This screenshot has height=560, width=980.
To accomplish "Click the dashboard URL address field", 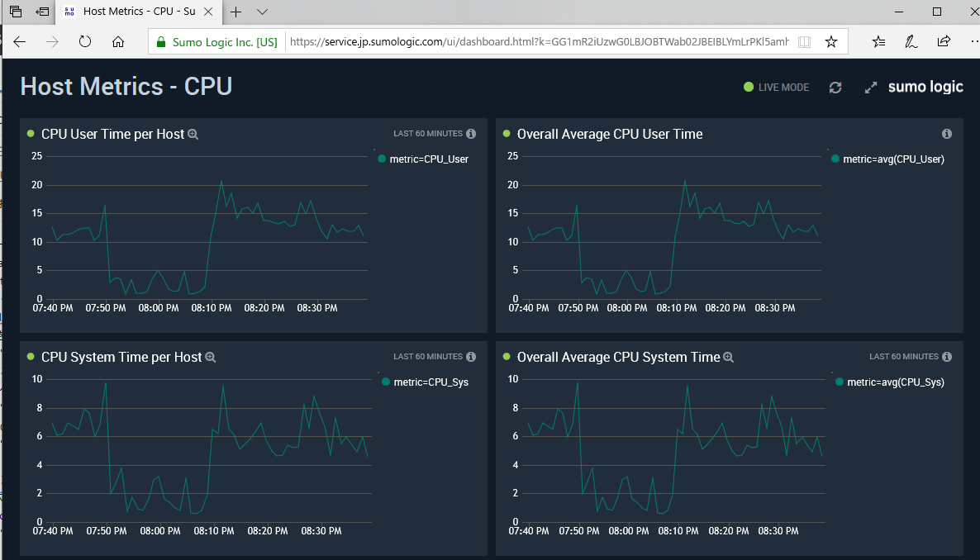I will (x=539, y=42).
